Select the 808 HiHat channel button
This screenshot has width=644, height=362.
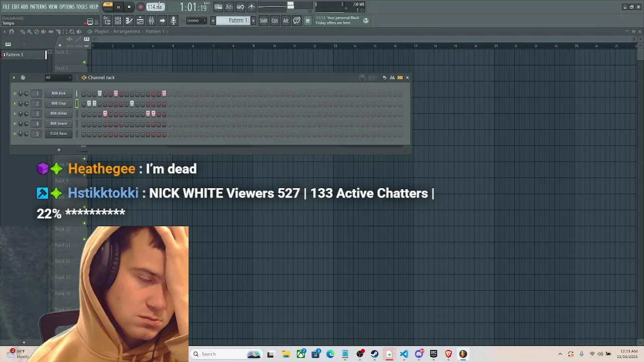click(x=58, y=113)
